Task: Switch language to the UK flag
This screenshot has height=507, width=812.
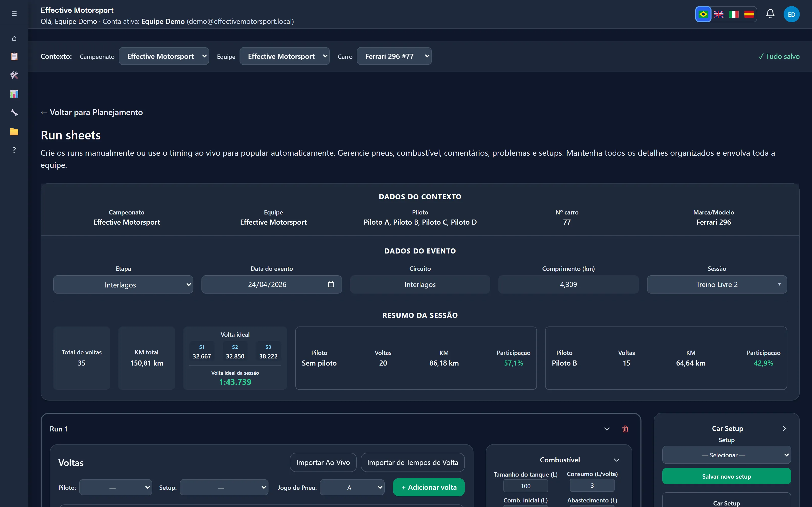Action: click(x=718, y=14)
